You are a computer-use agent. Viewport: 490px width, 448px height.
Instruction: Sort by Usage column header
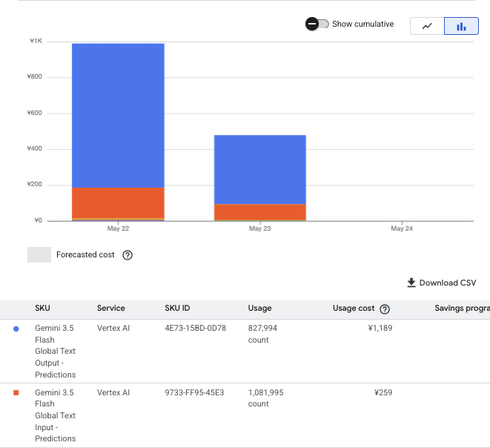click(x=259, y=309)
